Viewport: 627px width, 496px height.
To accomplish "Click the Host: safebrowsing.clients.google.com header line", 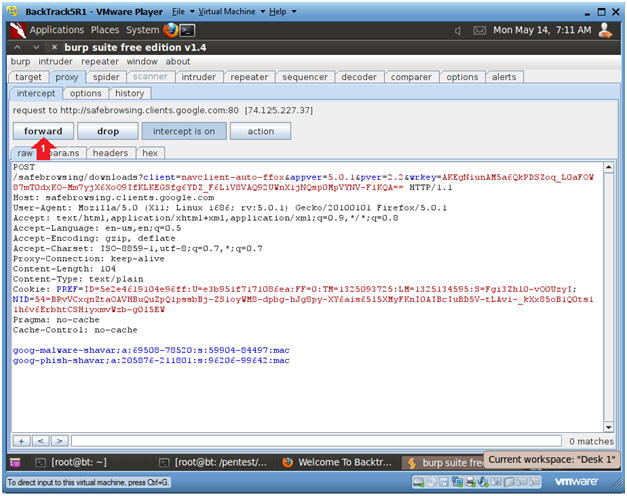I will (114, 198).
